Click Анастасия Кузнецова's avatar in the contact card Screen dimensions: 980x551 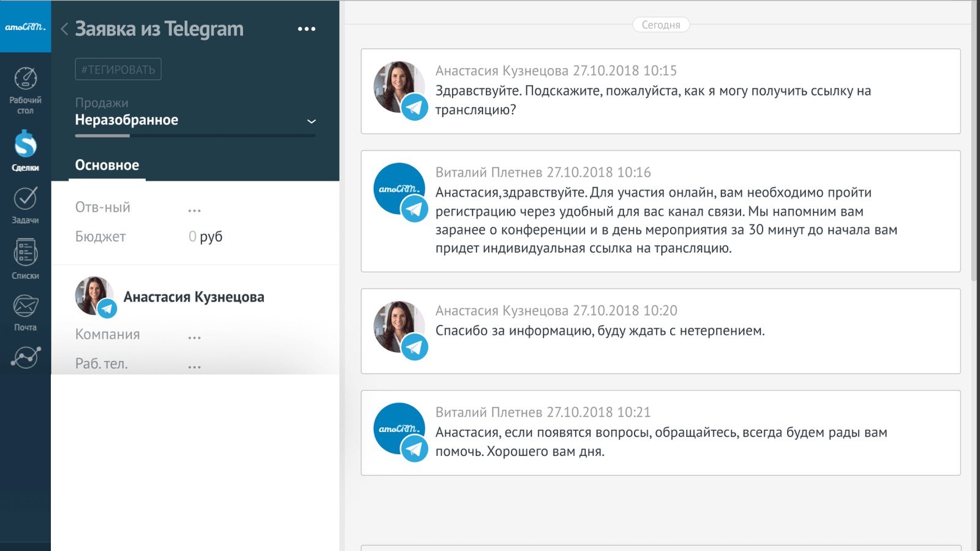click(x=95, y=296)
